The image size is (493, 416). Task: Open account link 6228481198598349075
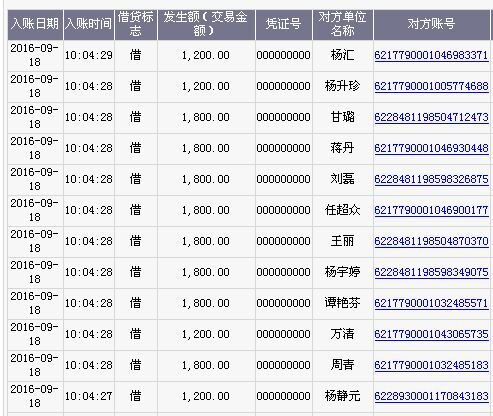click(431, 272)
